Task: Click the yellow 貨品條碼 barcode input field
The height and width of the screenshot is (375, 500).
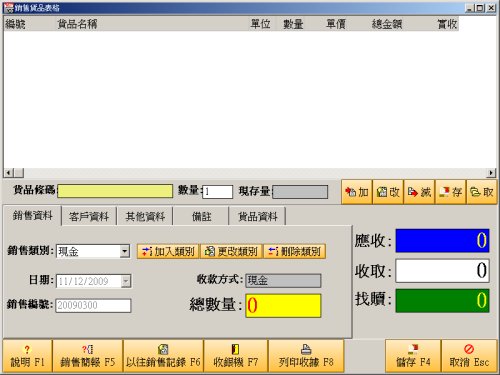Action: [x=115, y=191]
